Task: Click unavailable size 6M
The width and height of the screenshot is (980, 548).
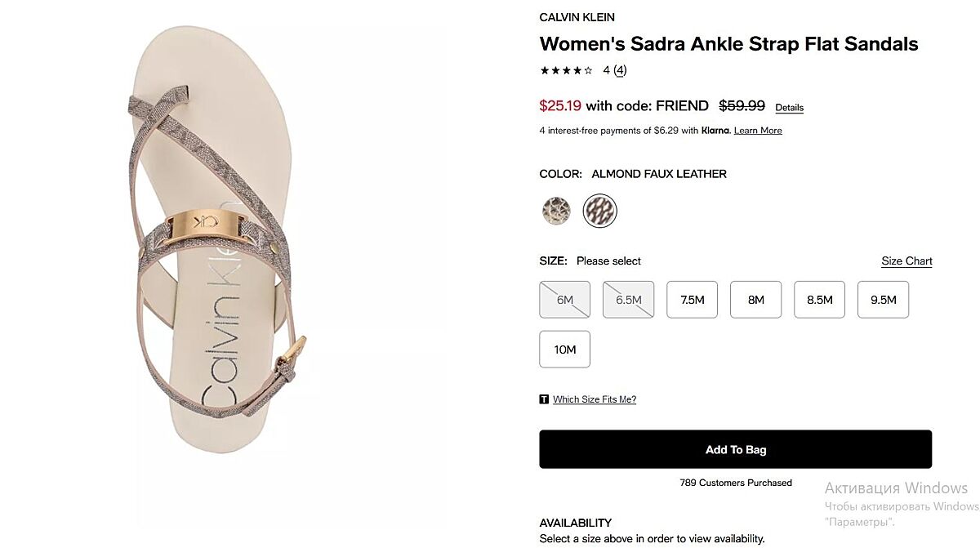Action: [564, 300]
